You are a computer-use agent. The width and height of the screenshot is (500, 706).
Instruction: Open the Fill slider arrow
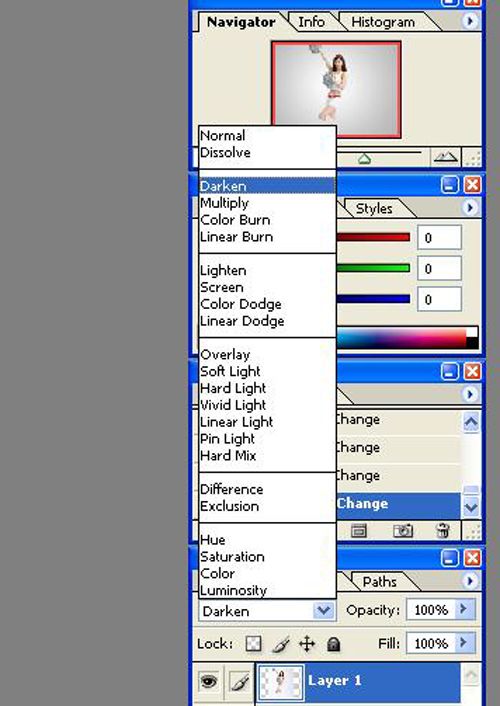coord(462,643)
